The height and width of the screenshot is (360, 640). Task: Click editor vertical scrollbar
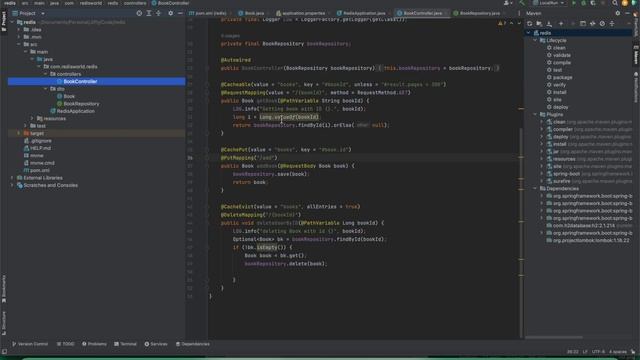pos(521,233)
